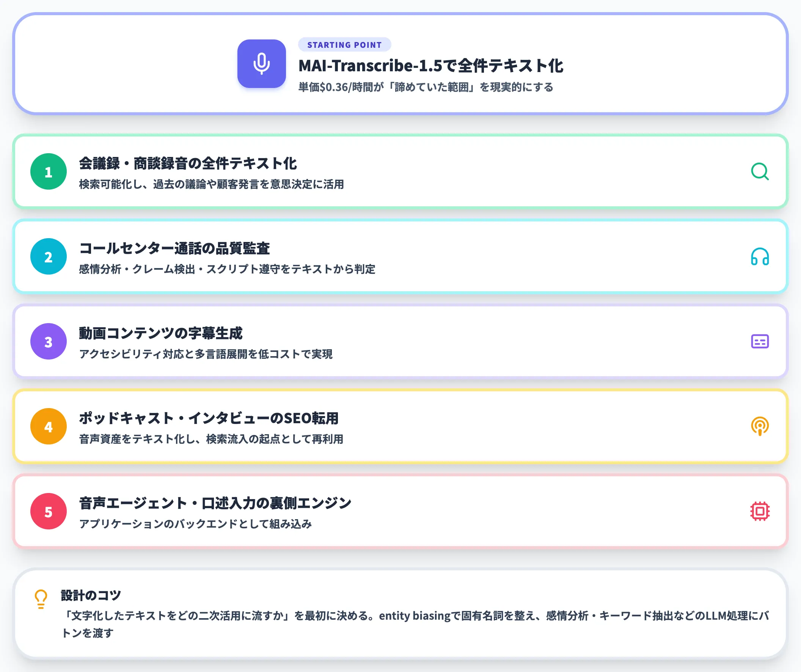The image size is (801, 672).
Task: Select the 音声エージェント・口述入力の裏側エンジン title
Action: tap(215, 503)
